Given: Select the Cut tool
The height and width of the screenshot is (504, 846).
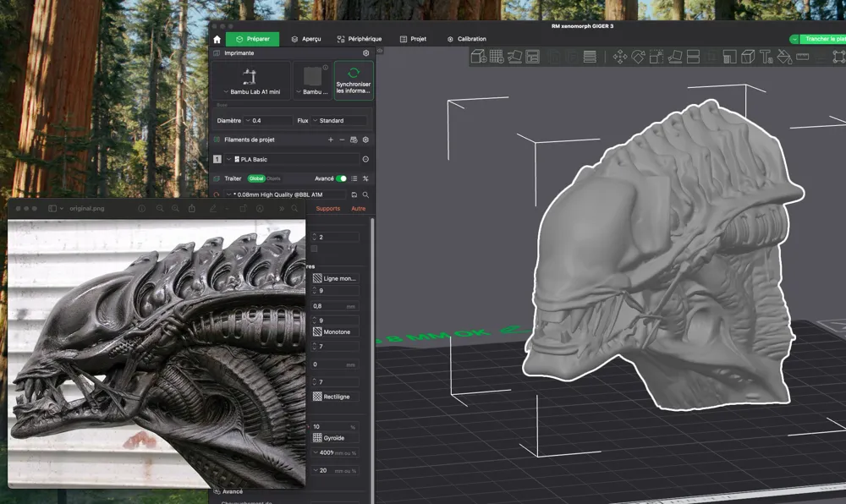Looking at the screenshot, I should tap(694, 57).
